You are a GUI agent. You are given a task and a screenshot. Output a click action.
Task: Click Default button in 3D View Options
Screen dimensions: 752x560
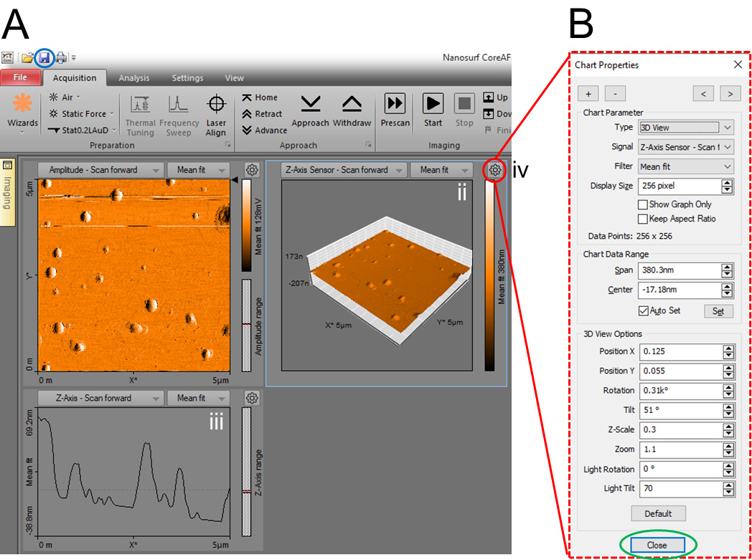point(658,513)
